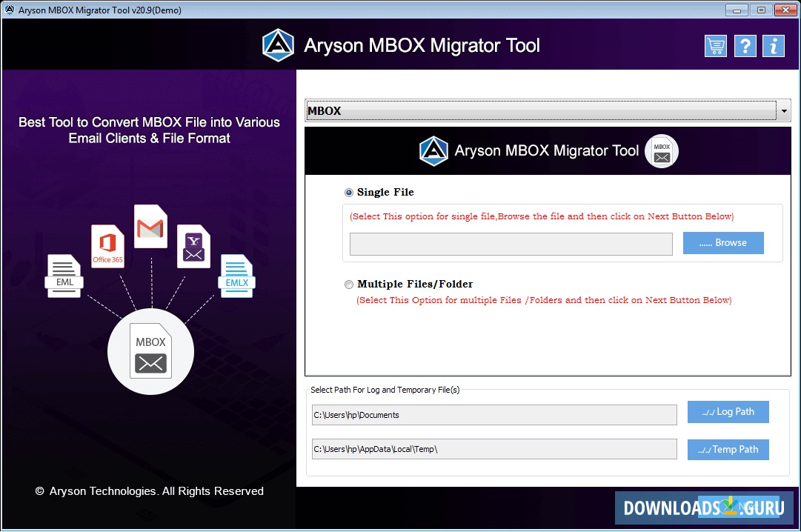
Task: Open the shopping cart purchase icon
Action: [x=716, y=46]
